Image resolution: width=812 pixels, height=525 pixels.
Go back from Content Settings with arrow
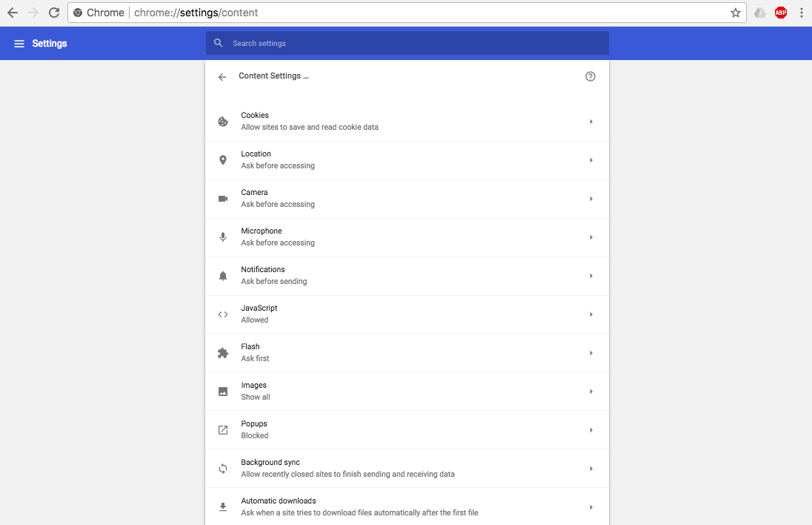click(x=222, y=76)
